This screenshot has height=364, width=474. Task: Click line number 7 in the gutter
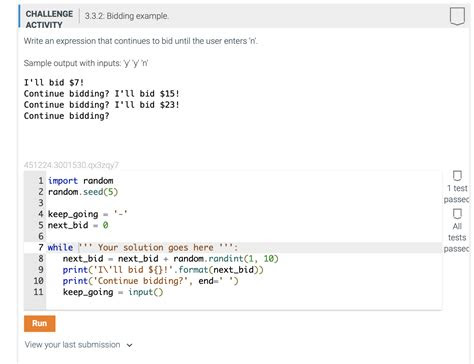click(40, 248)
